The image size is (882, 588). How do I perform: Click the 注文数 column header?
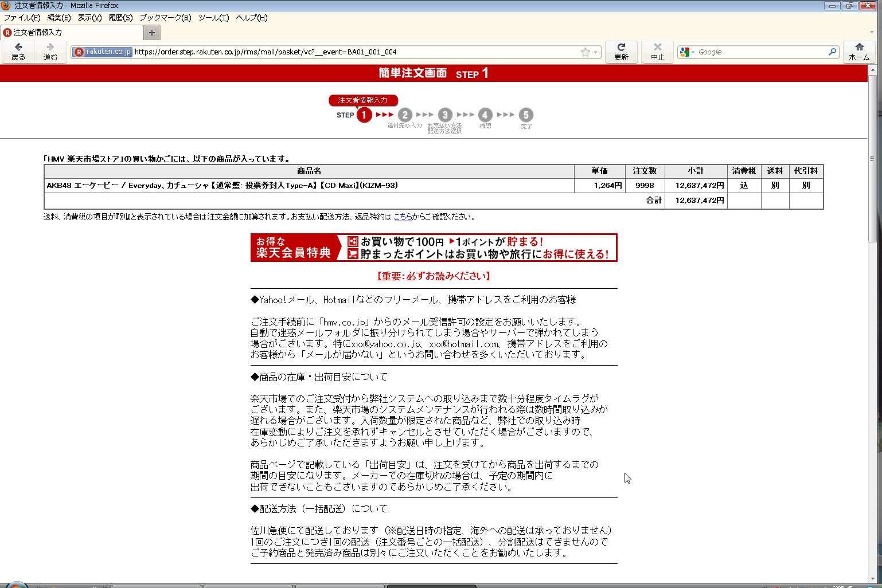[x=645, y=171]
